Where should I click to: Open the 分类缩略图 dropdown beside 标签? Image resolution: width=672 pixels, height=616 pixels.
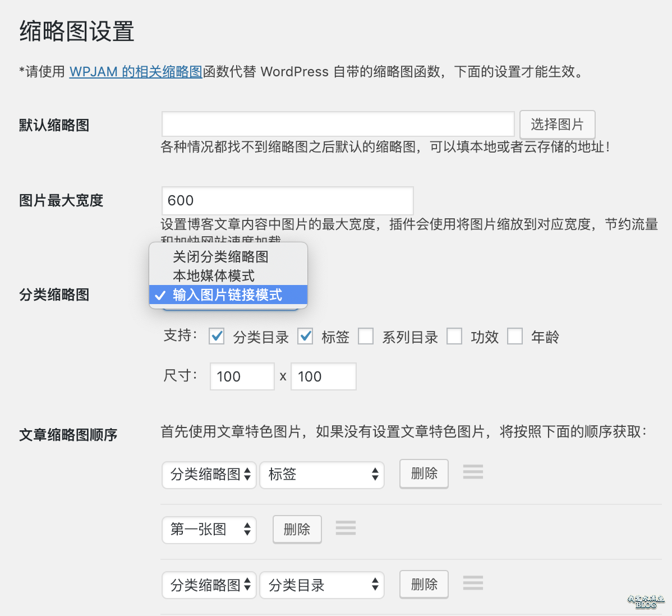(x=209, y=475)
